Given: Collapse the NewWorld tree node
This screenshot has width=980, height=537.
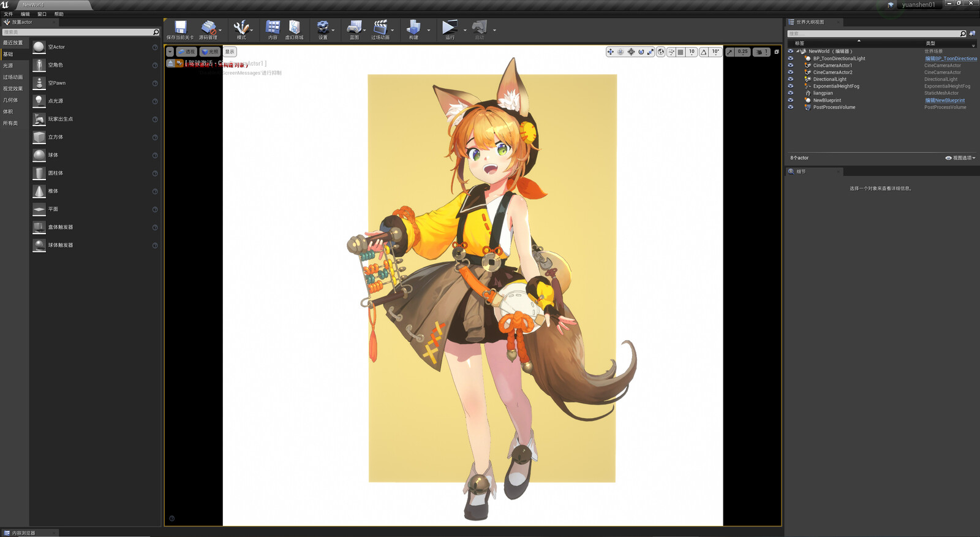Looking at the screenshot, I should tap(797, 51).
